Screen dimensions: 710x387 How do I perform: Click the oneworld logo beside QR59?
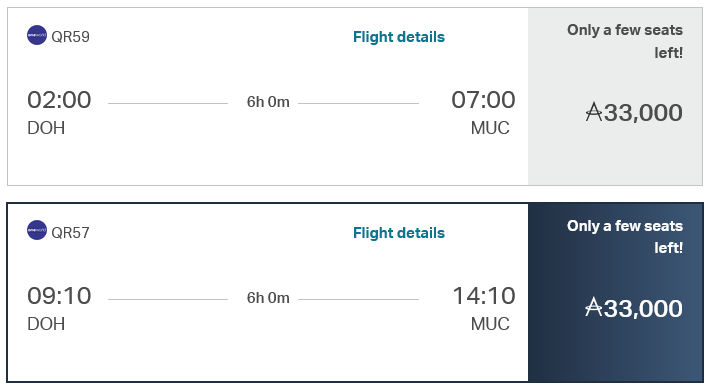coord(37,35)
